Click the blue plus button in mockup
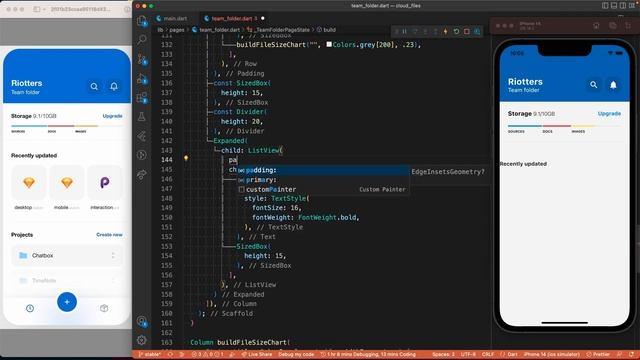This screenshot has height=360, width=640. [x=67, y=302]
